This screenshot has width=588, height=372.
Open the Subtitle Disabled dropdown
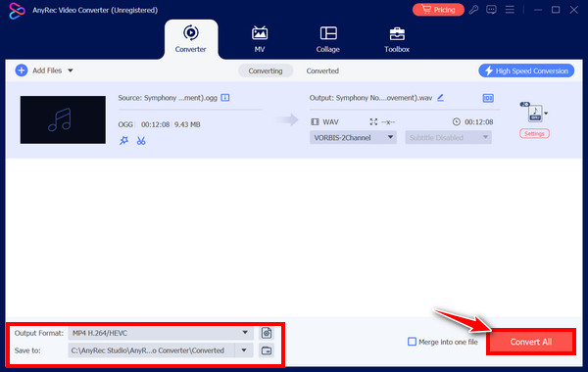tap(448, 137)
